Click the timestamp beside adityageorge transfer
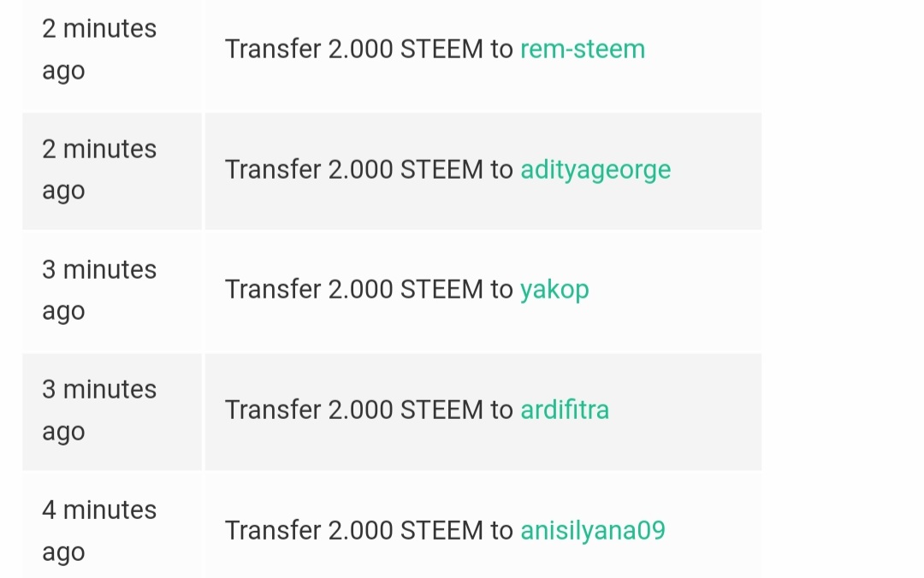This screenshot has height=578, width=924. point(99,170)
